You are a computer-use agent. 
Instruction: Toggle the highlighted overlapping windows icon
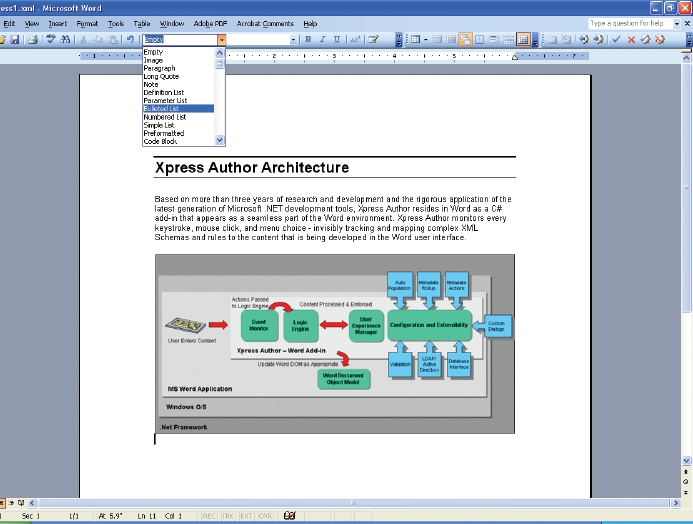pos(465,40)
